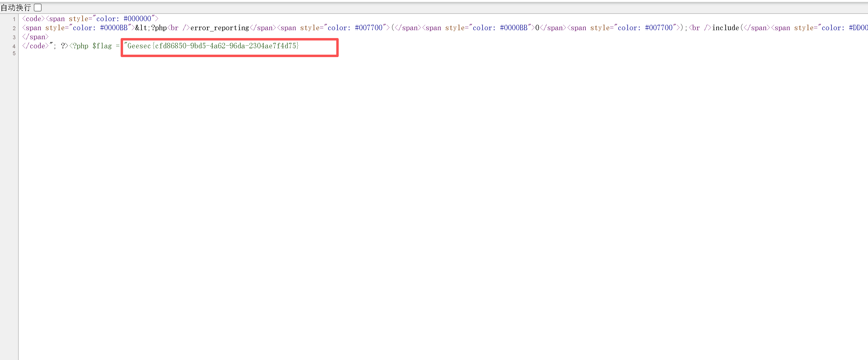Click line number 2 in gutter

pos(14,28)
